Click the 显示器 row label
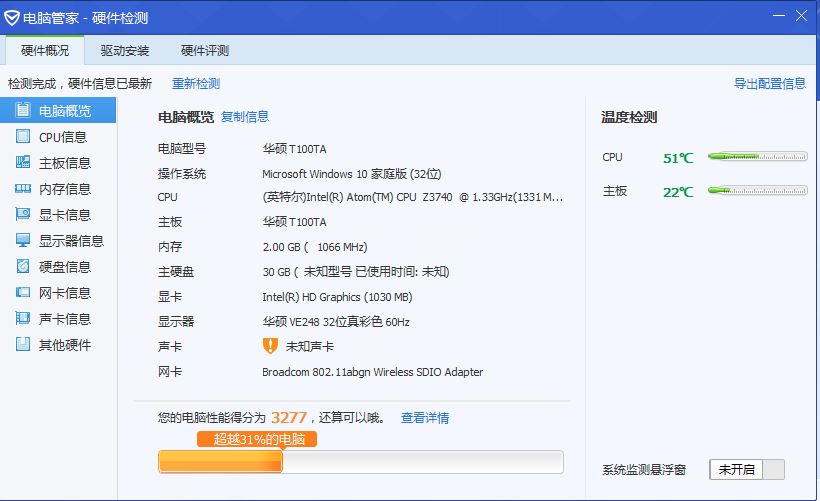The height and width of the screenshot is (501, 820). (176, 322)
